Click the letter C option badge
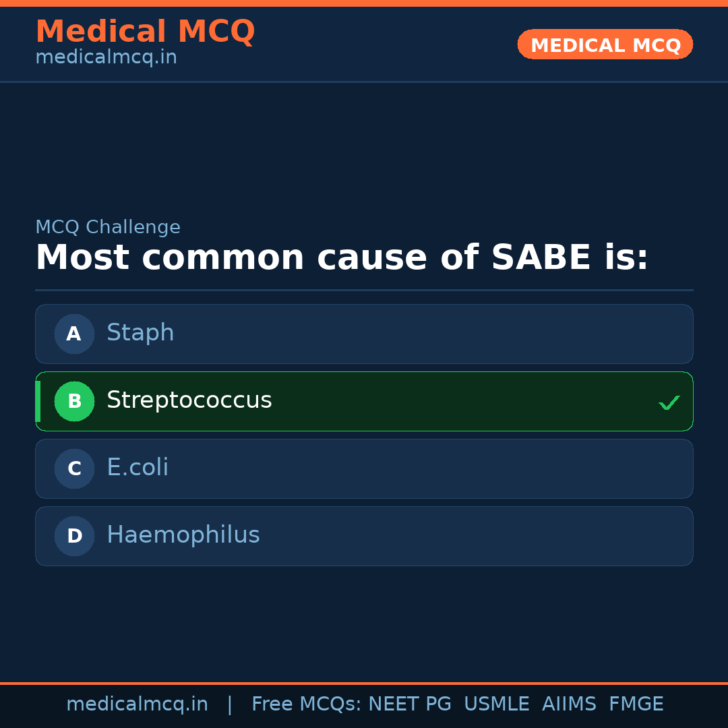The height and width of the screenshot is (728, 728). pos(74,468)
